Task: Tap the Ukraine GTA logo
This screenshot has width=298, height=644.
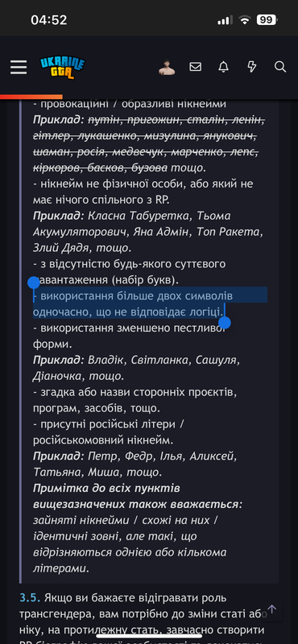Action: (x=63, y=68)
